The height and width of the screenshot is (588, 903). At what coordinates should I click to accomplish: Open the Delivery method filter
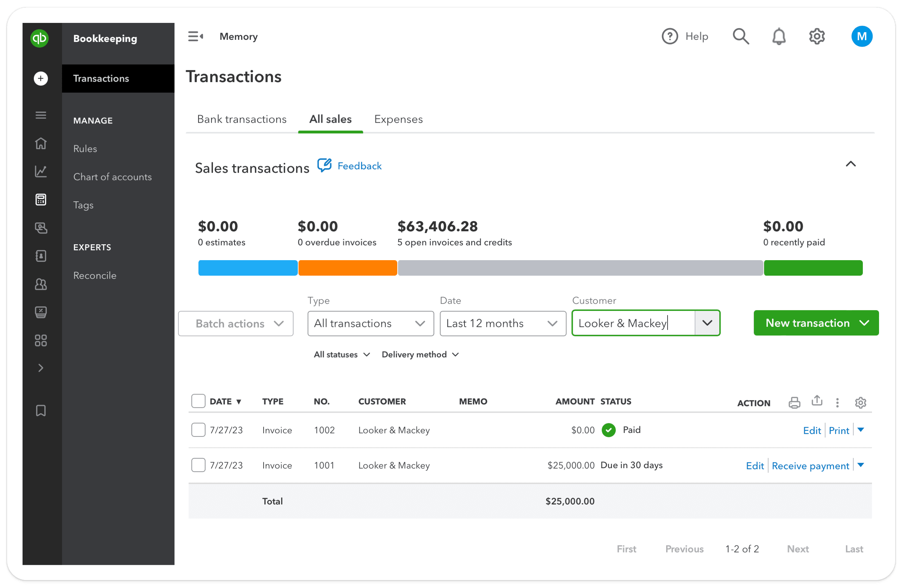pos(420,354)
